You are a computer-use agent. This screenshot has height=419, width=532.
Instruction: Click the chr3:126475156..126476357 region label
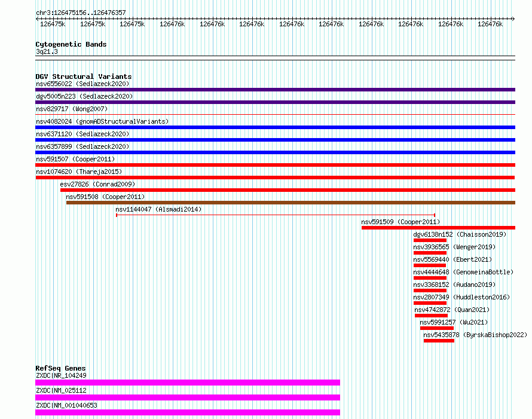coord(81,13)
